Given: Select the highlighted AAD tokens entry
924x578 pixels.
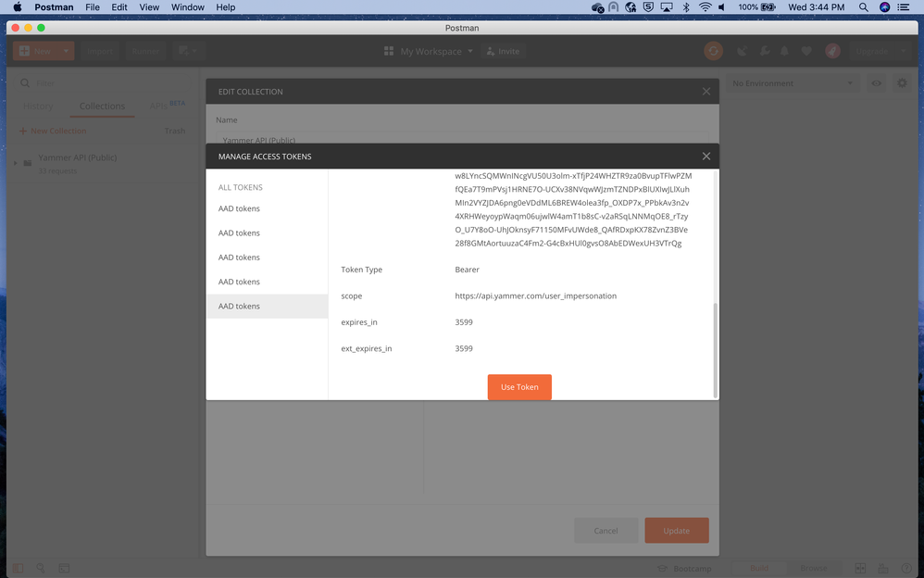Looking at the screenshot, I should pos(267,306).
